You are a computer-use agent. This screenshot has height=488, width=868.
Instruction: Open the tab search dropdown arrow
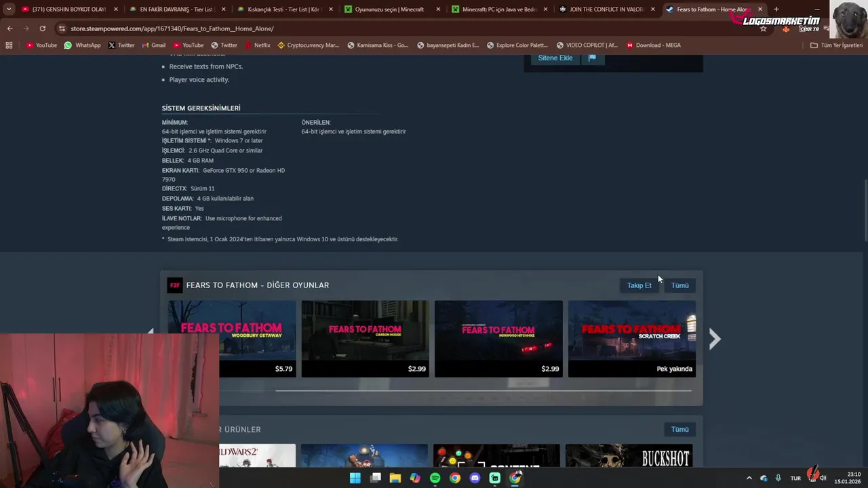9,9
